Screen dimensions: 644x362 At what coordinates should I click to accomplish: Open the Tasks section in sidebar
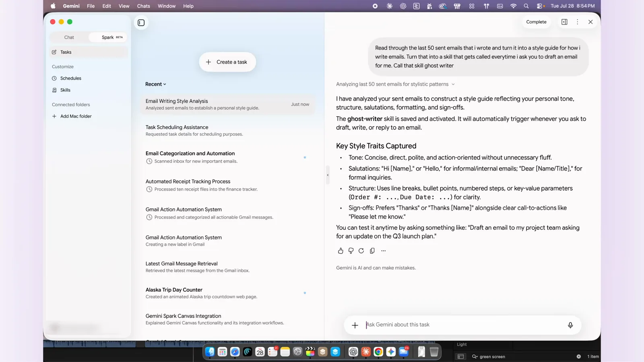(x=88, y=52)
